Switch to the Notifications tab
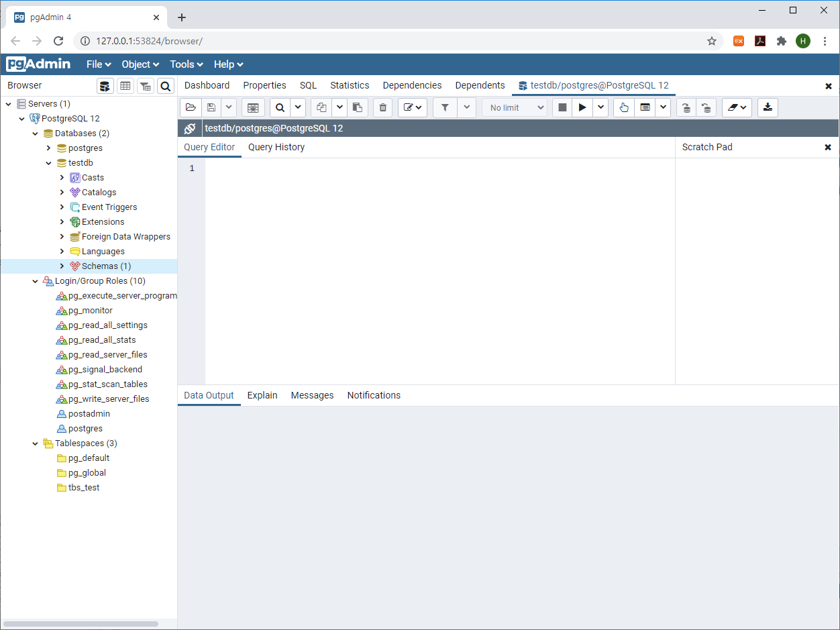Image resolution: width=840 pixels, height=630 pixels. click(x=374, y=395)
